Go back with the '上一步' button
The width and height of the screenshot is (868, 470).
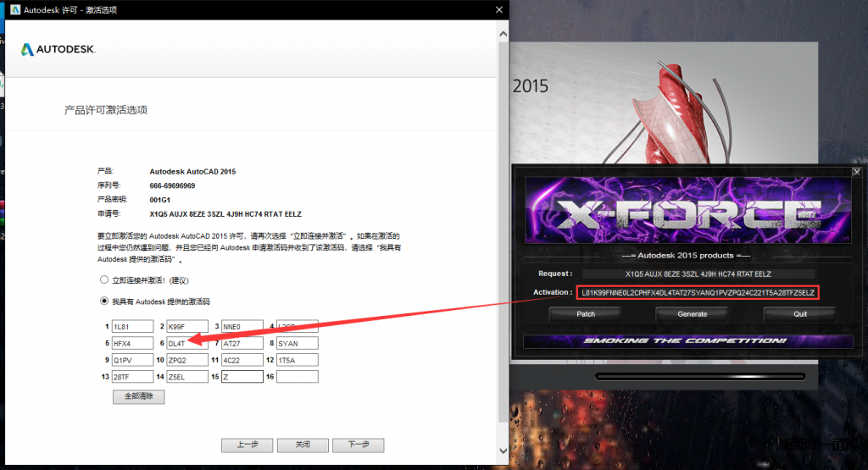pos(247,445)
